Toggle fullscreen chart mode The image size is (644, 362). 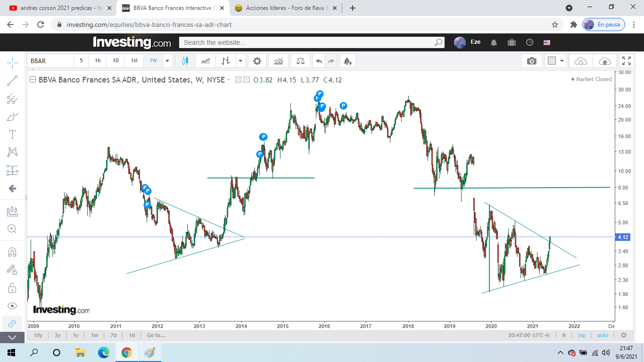[x=627, y=61]
